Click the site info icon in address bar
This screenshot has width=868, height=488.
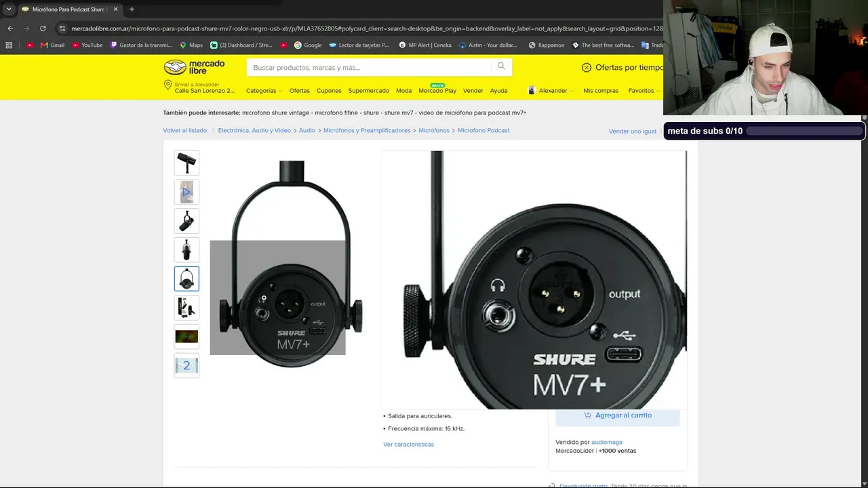62,28
